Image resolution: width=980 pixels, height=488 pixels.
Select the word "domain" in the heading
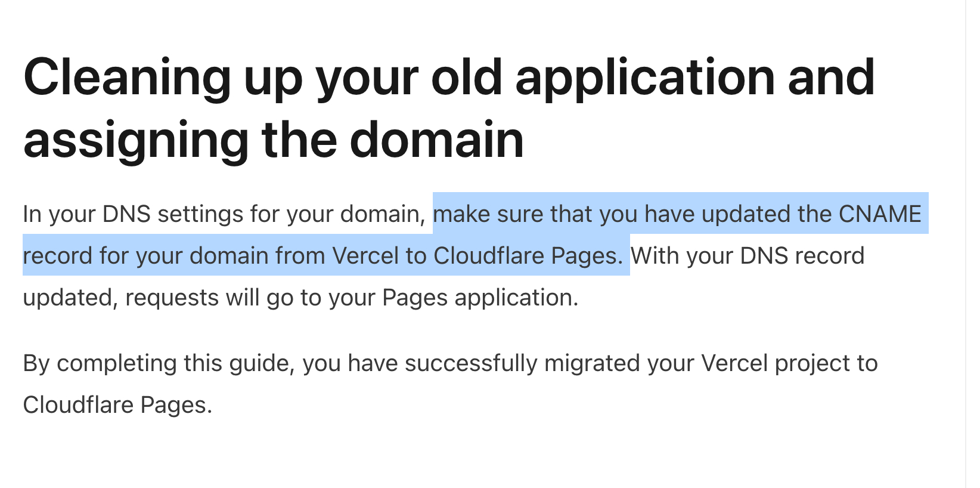[436, 140]
